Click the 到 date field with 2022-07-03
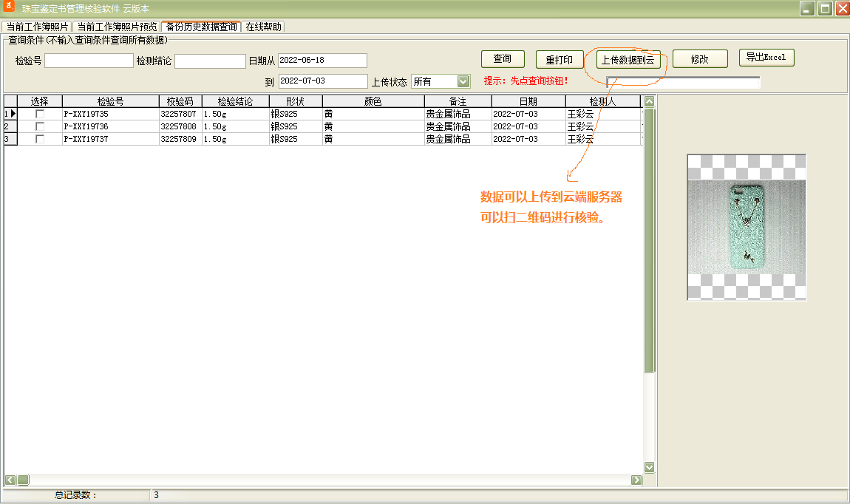 (x=323, y=81)
